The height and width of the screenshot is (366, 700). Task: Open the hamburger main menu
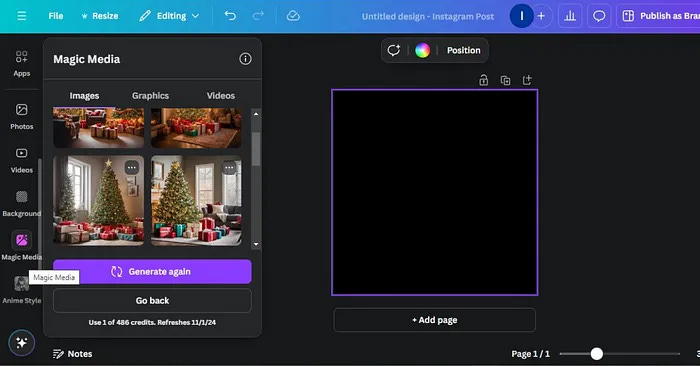21,16
